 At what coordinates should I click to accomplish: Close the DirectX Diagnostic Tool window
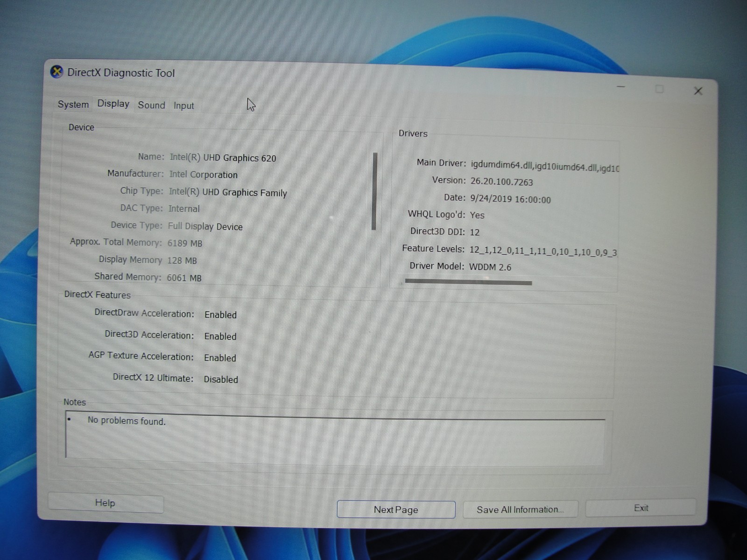[x=698, y=91]
